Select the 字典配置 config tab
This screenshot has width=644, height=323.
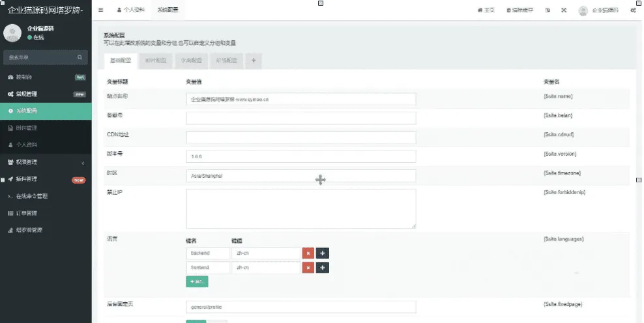[x=192, y=61]
